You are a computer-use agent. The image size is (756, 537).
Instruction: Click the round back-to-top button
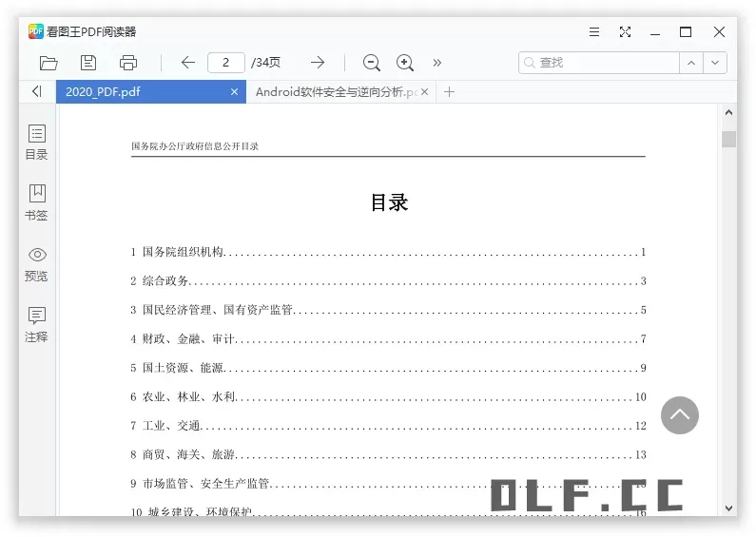click(680, 415)
